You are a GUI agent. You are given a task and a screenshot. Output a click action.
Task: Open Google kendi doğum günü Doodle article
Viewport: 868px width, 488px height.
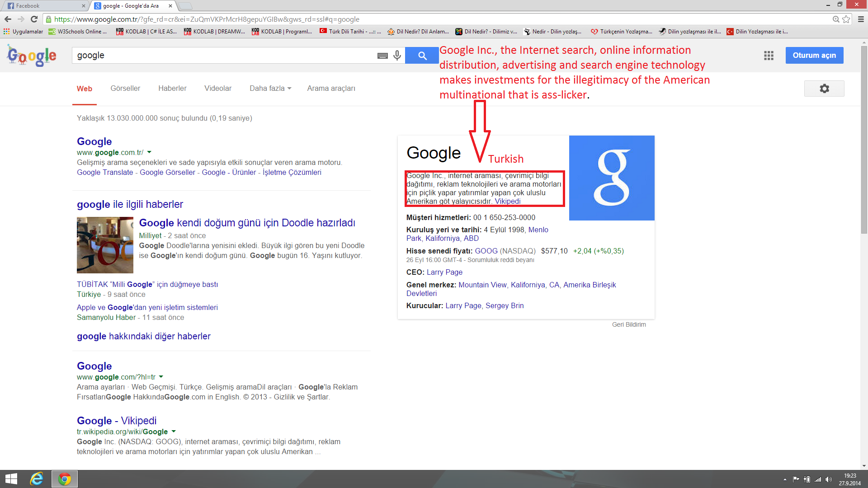(247, 223)
